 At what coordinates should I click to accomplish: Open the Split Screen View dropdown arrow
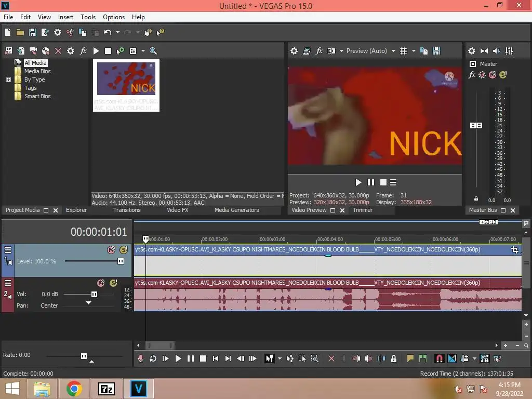click(x=341, y=51)
